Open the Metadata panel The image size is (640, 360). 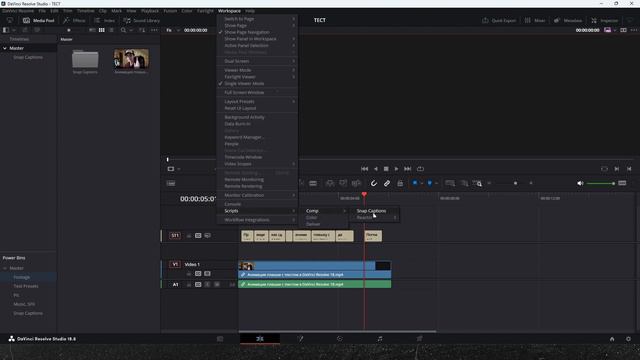pos(568,20)
